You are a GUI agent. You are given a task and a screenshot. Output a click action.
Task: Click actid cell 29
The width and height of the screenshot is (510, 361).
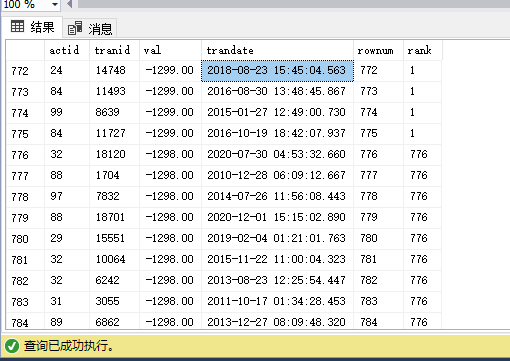[x=67, y=239]
